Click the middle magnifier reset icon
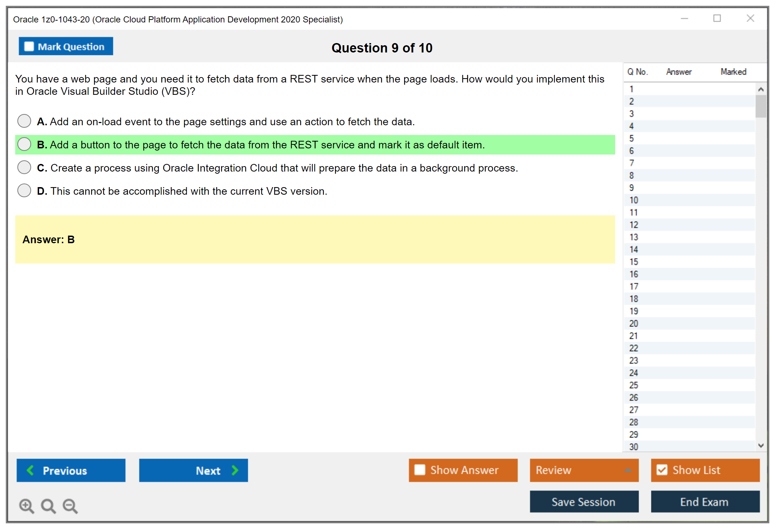 click(x=48, y=506)
